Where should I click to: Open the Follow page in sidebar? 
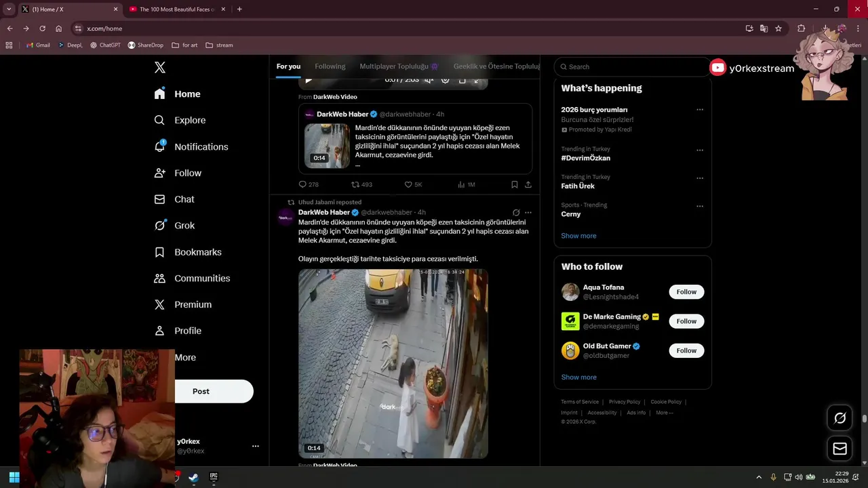click(x=178, y=173)
